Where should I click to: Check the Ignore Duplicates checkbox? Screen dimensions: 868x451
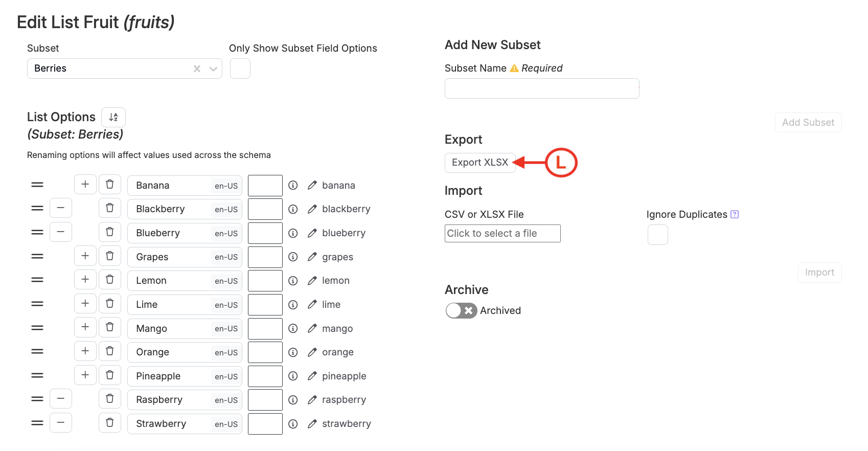pyautogui.click(x=657, y=235)
